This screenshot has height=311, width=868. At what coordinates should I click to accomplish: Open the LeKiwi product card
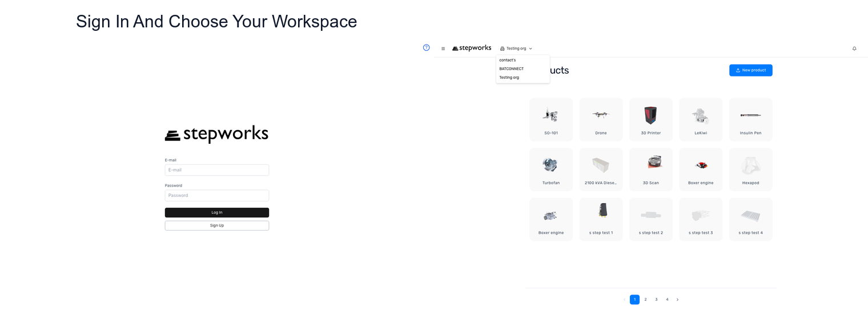tap(701, 119)
